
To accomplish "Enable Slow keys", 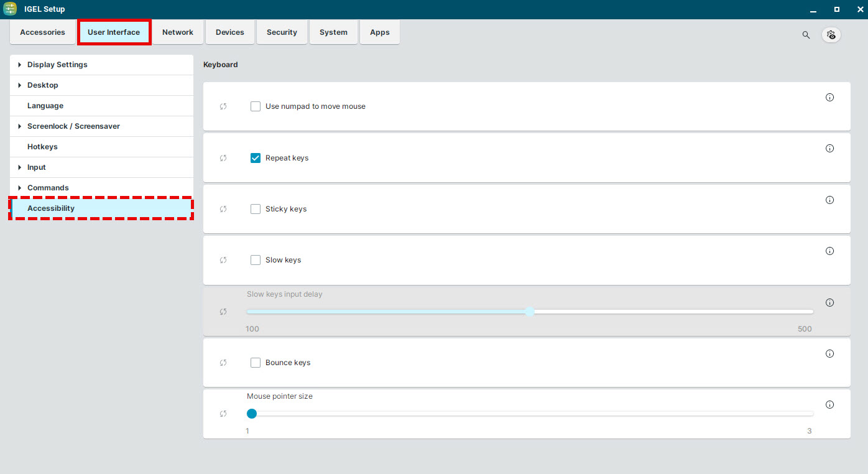I will (255, 260).
